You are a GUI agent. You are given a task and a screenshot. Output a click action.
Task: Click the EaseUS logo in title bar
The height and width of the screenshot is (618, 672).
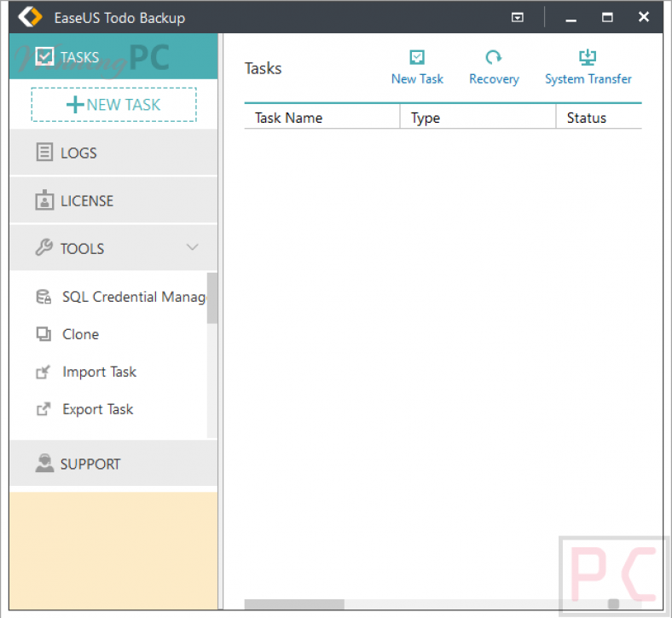click(x=30, y=17)
